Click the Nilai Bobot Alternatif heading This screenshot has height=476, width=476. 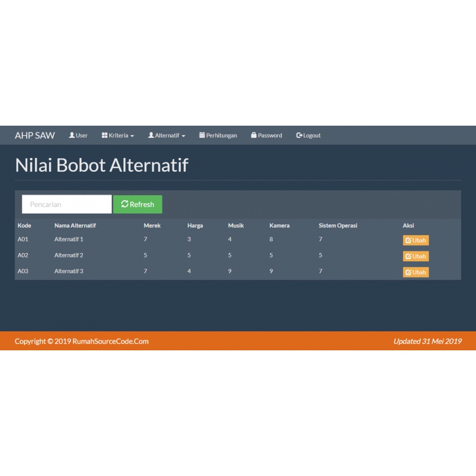click(102, 165)
